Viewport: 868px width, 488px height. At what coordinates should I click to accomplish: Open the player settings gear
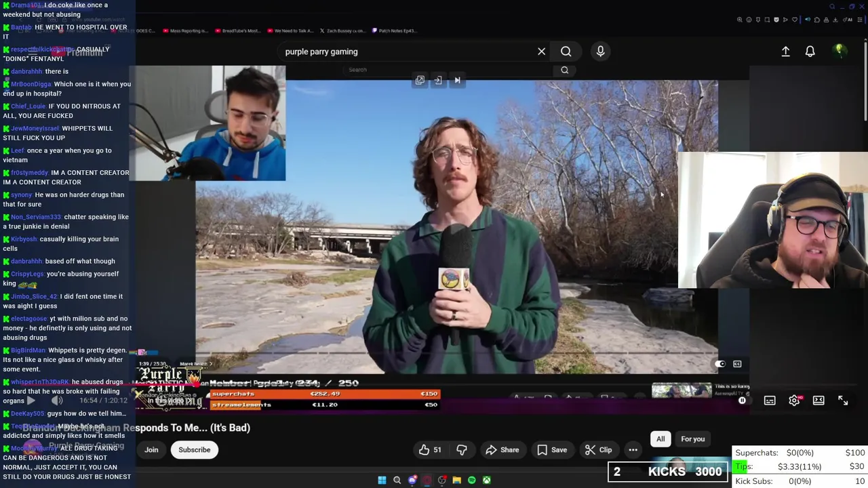click(794, 401)
